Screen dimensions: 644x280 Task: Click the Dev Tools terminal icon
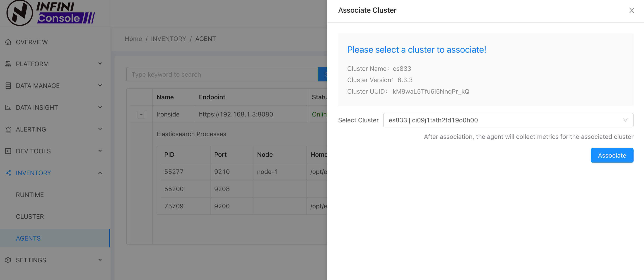[8, 151]
